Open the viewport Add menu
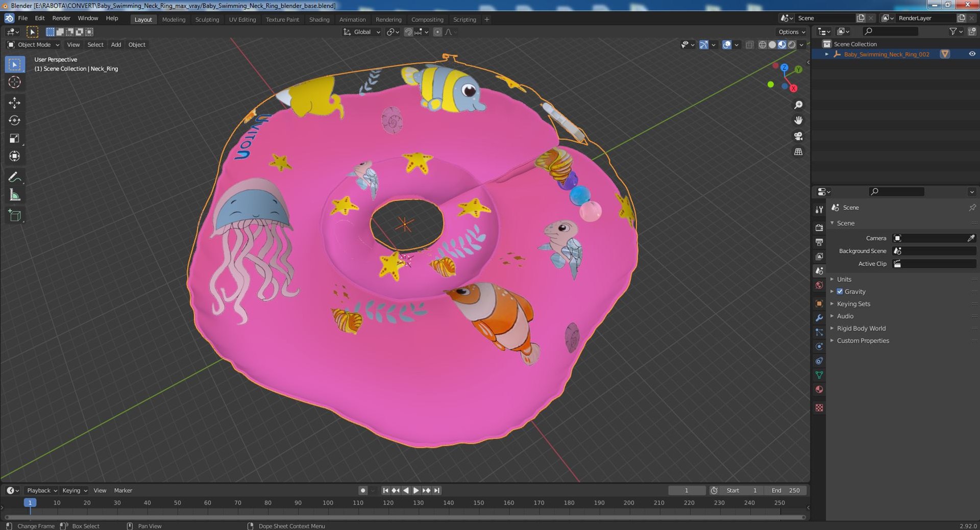Viewport: 980px width, 530px height. pyautogui.click(x=116, y=45)
